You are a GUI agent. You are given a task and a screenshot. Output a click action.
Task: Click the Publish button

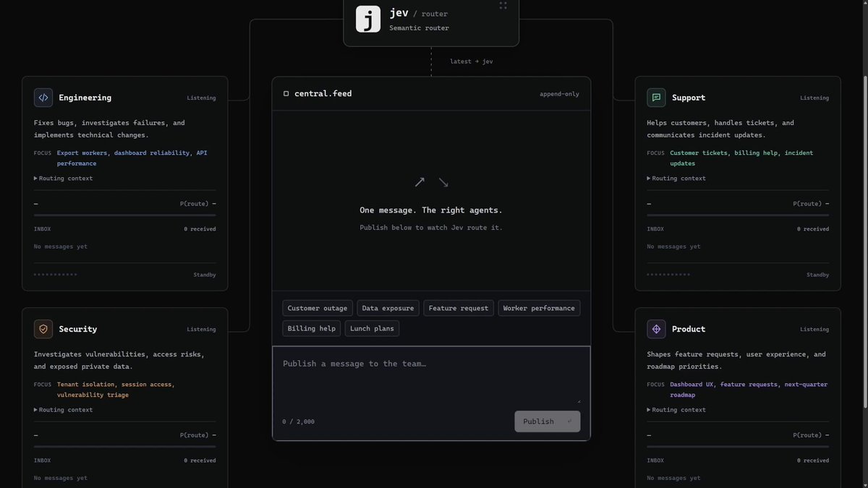[x=548, y=421]
